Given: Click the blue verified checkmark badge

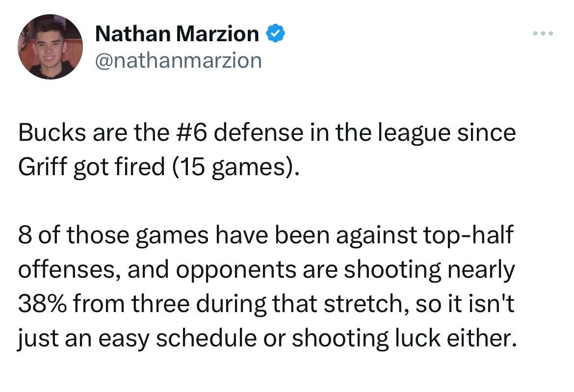Looking at the screenshot, I should [276, 34].
